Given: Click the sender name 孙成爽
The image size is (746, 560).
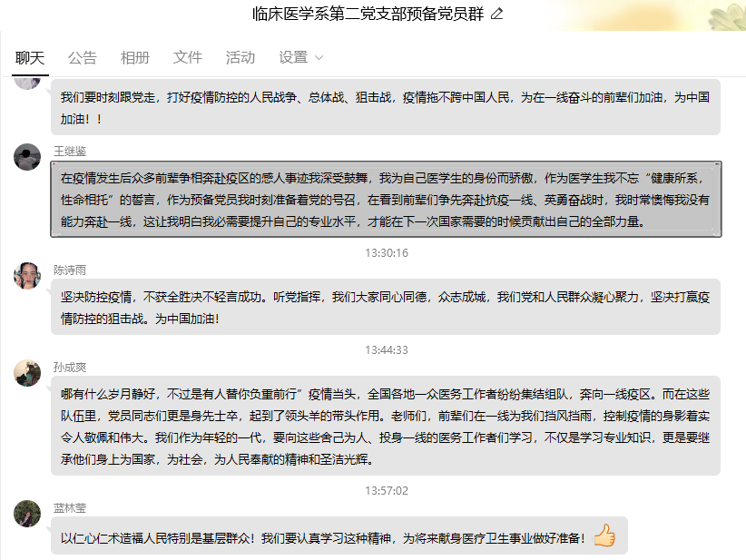Looking at the screenshot, I should coord(70,367).
